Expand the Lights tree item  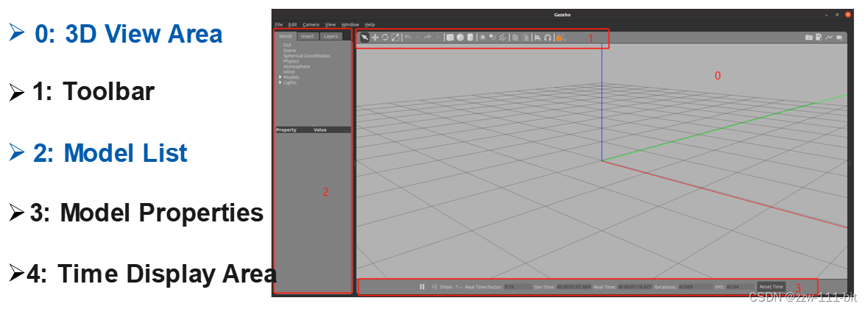[x=280, y=83]
